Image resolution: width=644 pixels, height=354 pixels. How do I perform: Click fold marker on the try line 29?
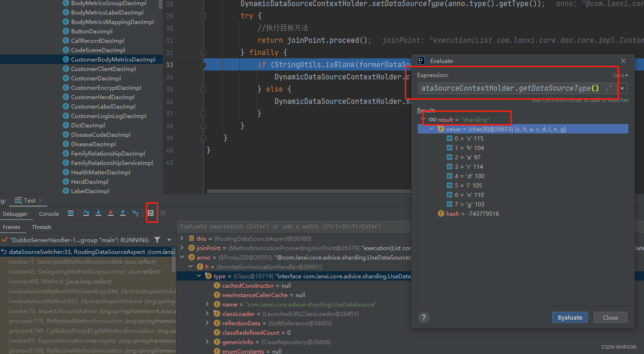[203, 16]
